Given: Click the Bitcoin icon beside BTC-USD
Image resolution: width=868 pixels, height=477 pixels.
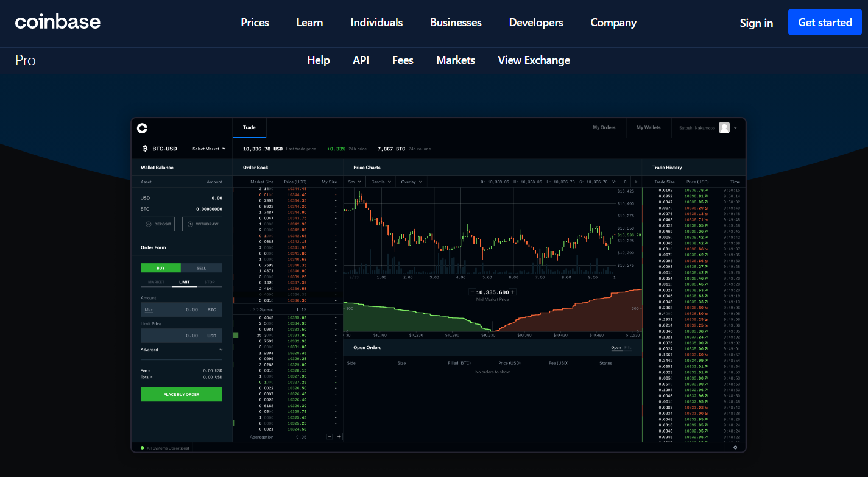Looking at the screenshot, I should point(145,149).
